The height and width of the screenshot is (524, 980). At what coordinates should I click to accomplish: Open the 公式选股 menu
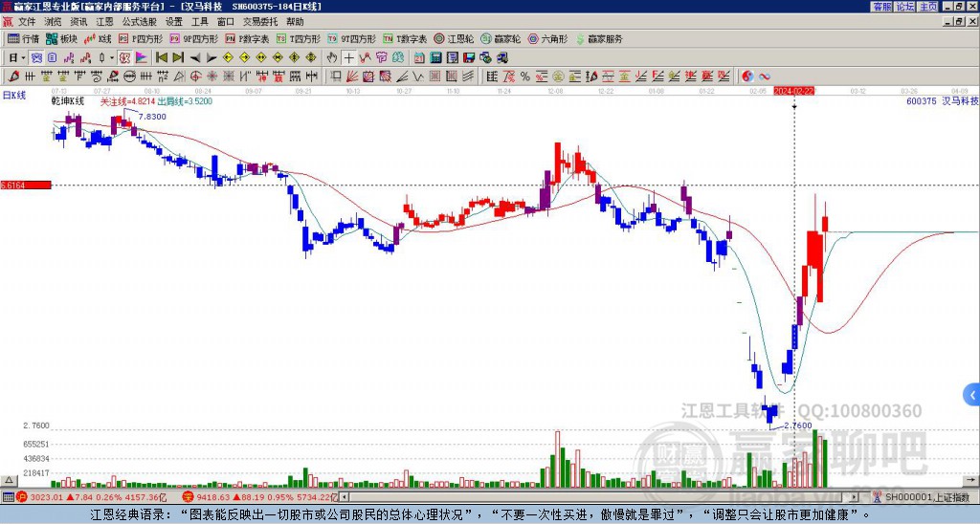(139, 21)
